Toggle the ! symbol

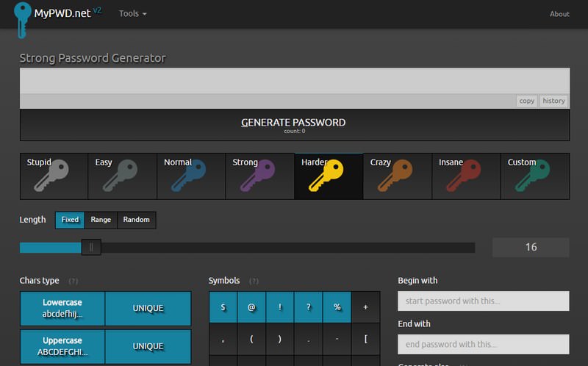(280, 307)
